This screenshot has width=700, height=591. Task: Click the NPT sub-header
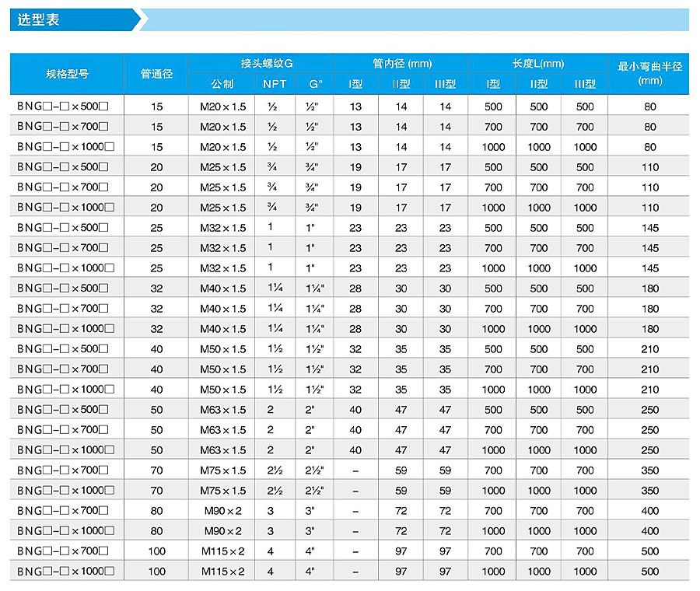(274, 84)
